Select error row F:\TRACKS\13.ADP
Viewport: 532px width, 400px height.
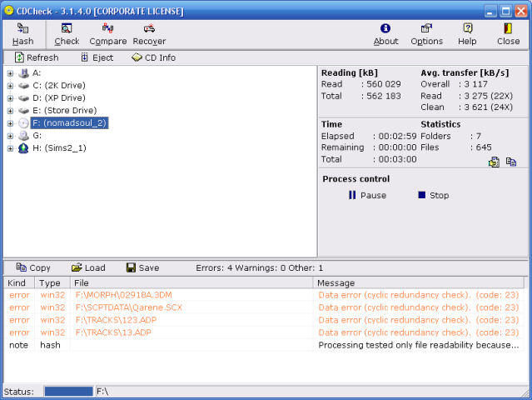point(264,332)
